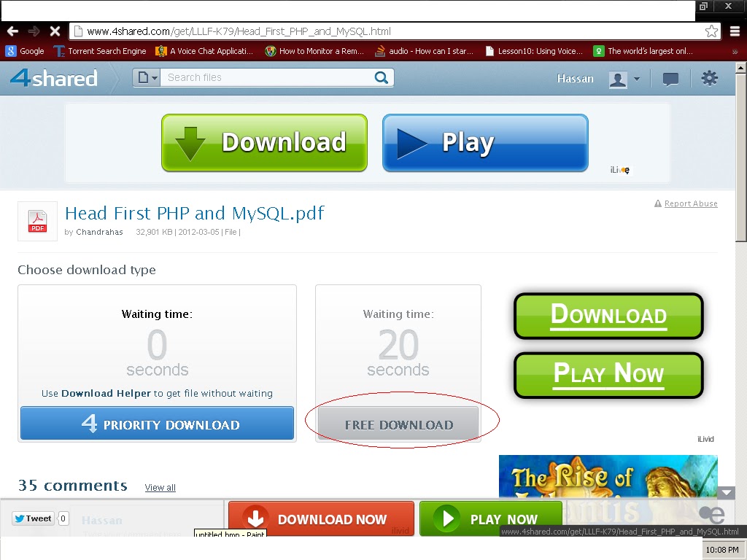Click the green PLAY NOW sidebar button
This screenshot has height=560, width=747.
pos(608,375)
